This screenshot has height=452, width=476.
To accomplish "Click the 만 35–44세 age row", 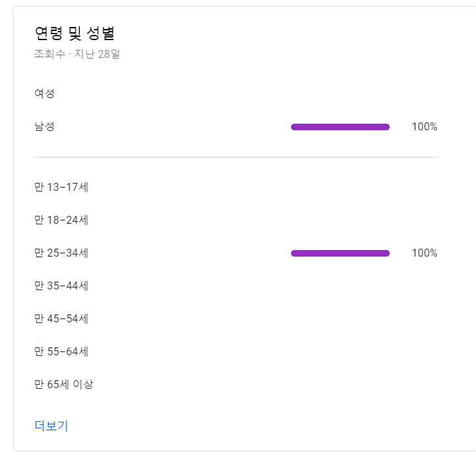I will tap(236, 286).
